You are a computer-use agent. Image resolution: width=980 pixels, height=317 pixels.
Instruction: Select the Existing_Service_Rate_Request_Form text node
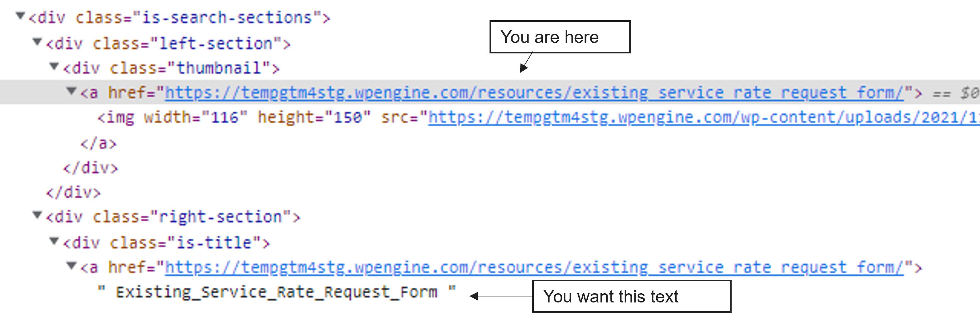point(276,292)
